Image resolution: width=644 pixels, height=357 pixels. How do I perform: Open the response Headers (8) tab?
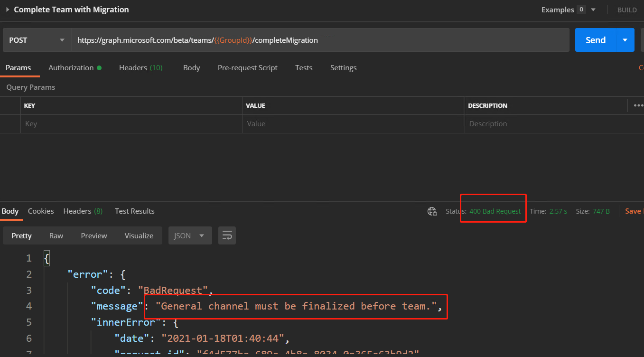[x=83, y=211]
